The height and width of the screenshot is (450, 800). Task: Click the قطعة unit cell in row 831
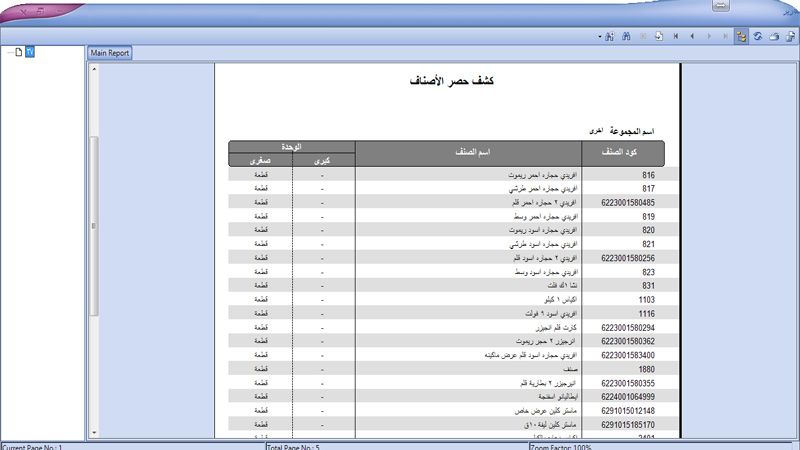(261, 286)
